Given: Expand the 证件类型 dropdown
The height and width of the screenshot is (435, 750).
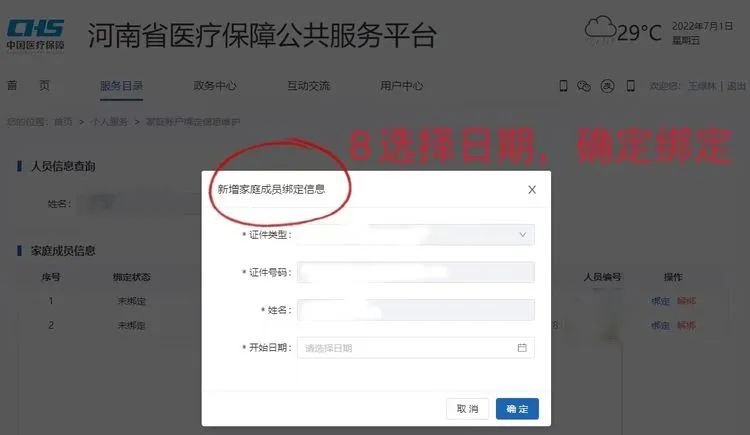Looking at the screenshot, I should 415,234.
